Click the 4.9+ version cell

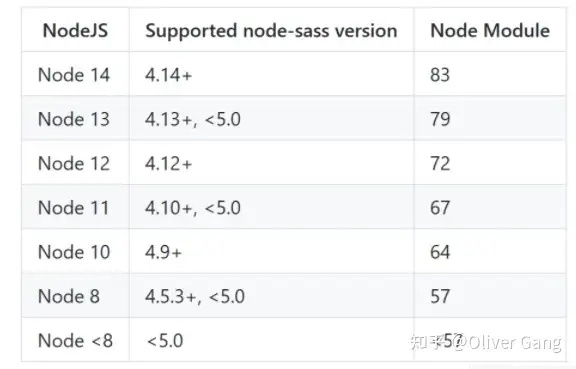pyautogui.click(x=163, y=252)
